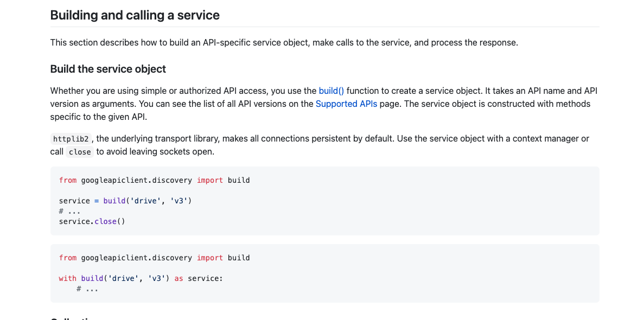Click the indented "# ..." comment line

pyautogui.click(x=87, y=289)
